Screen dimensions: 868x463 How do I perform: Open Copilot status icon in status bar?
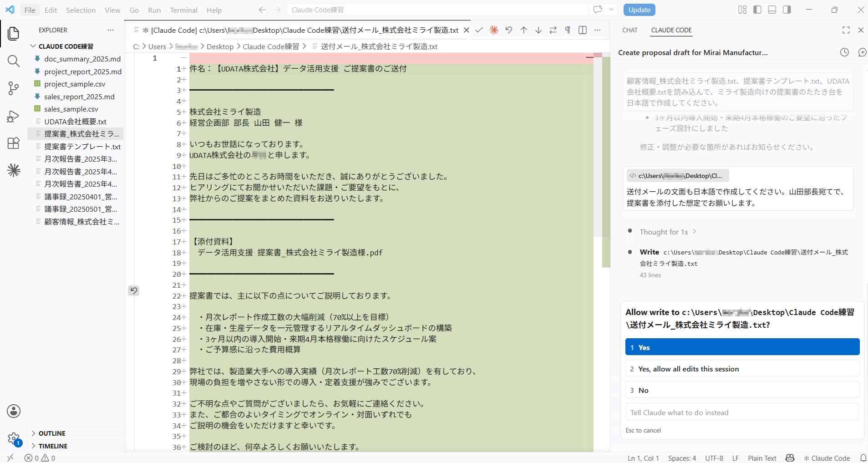[790, 458]
